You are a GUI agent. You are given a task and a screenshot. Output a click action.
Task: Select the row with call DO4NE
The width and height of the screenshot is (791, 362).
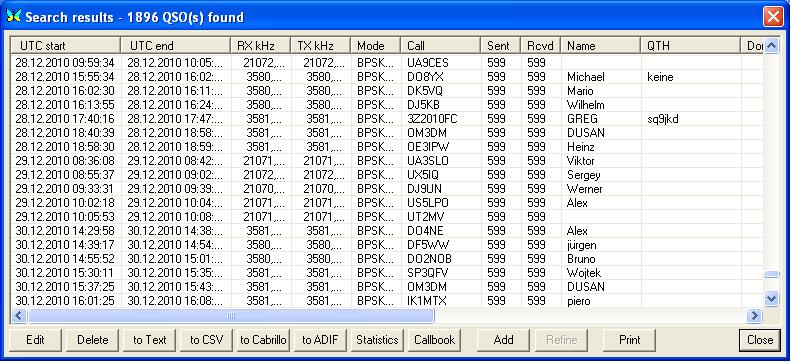[x=387, y=231]
